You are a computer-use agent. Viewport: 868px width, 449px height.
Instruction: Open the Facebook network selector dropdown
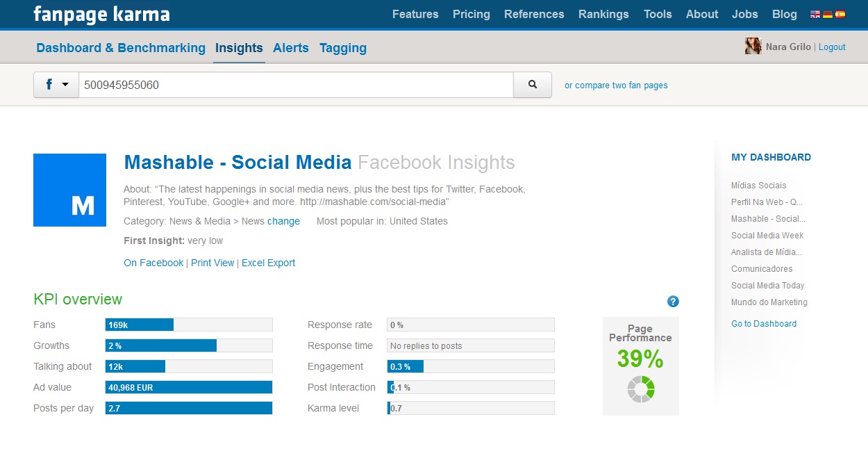tap(56, 85)
